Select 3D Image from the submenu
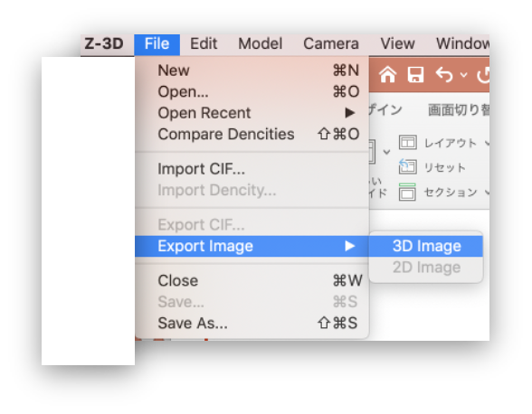Screen dimensions: 532x414 (x=426, y=246)
